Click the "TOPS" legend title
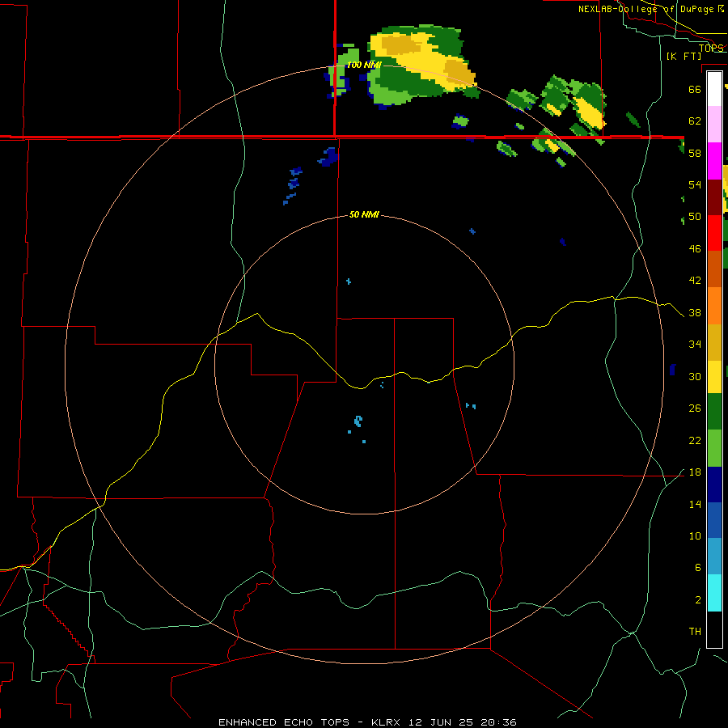728x728 pixels. [x=711, y=48]
